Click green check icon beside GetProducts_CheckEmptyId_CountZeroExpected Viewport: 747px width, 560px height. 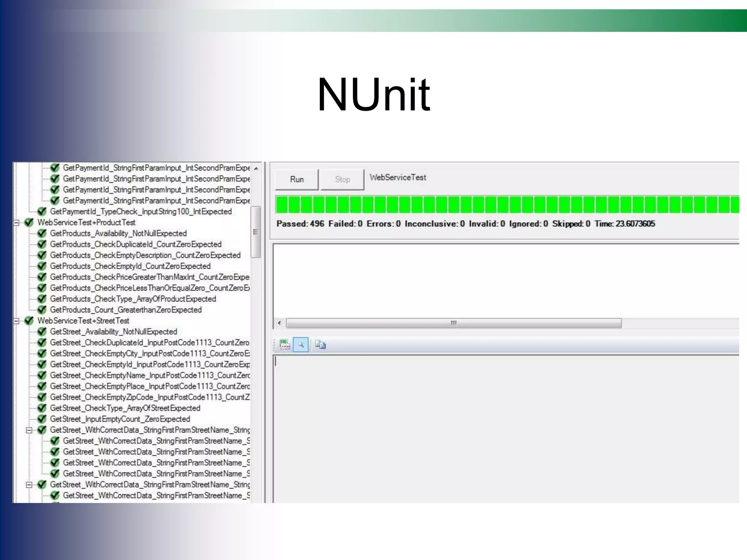(x=42, y=266)
